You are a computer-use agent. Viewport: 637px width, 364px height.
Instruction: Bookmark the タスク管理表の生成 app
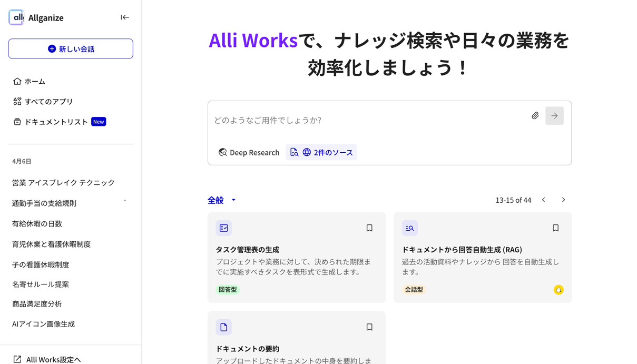[x=369, y=228]
